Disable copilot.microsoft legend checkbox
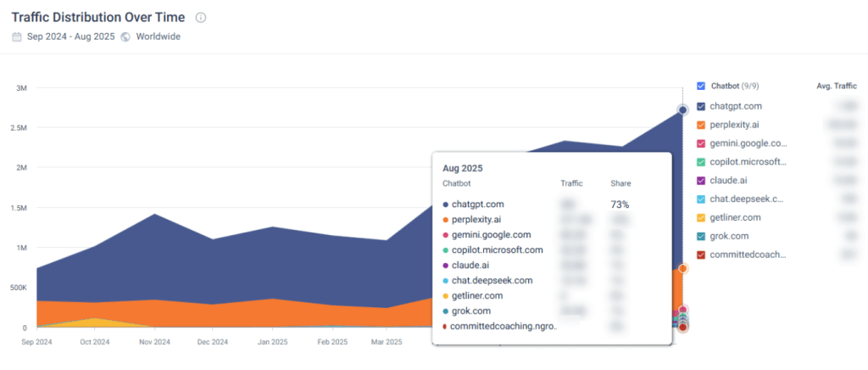 tap(700, 162)
